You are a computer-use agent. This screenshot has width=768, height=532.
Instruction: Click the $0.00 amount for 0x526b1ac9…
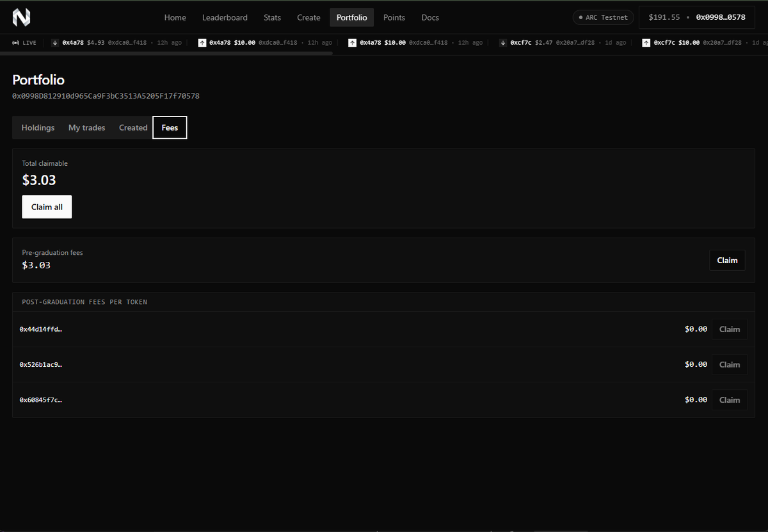click(x=696, y=364)
